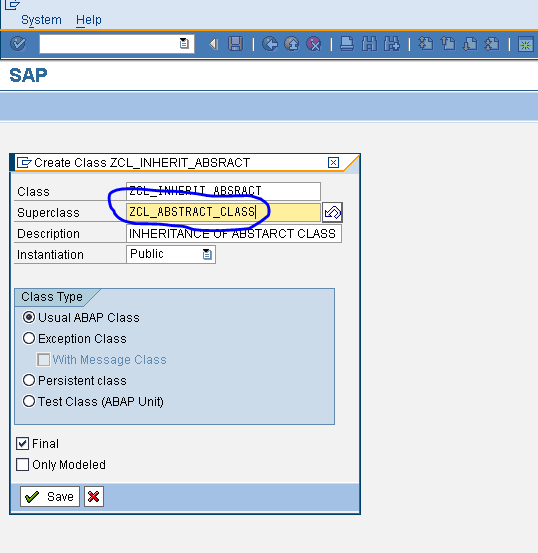Click the Save button in dialog
Viewport: 538px width, 553px height.
50,497
